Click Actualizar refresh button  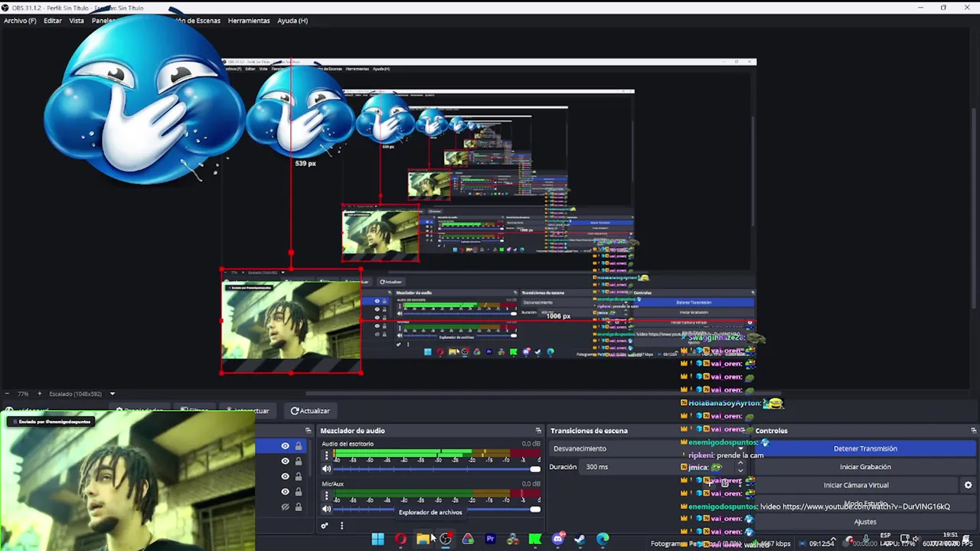(x=310, y=411)
